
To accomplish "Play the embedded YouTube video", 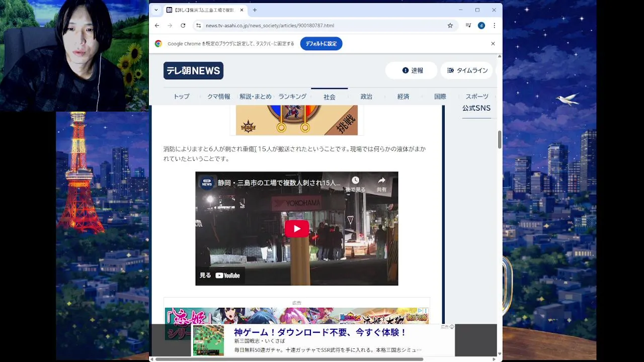I will click(297, 229).
